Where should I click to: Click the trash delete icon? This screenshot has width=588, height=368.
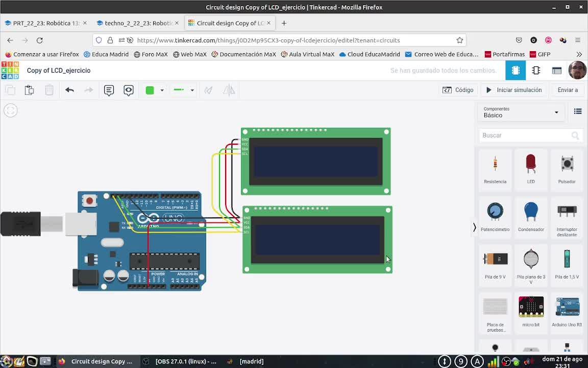point(49,90)
